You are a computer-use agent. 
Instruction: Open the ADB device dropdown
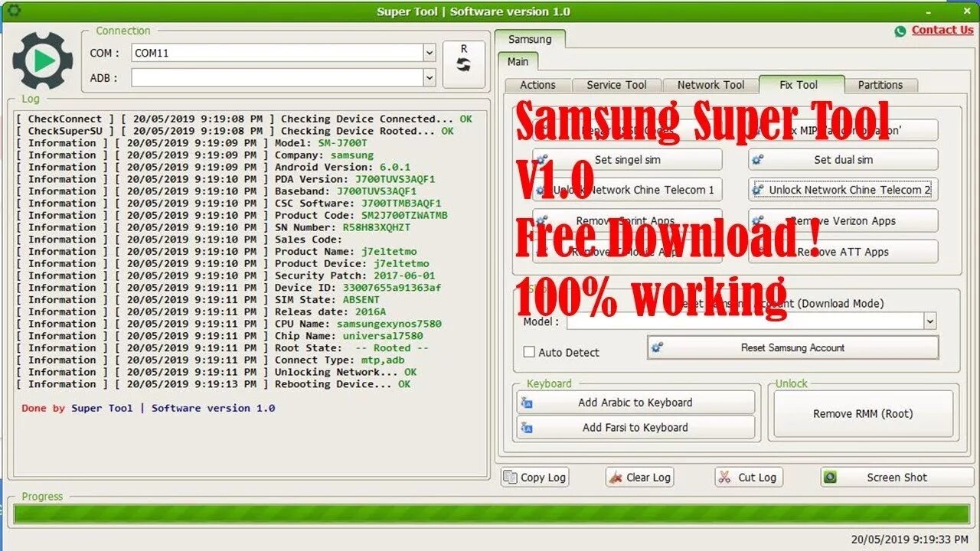coord(430,77)
